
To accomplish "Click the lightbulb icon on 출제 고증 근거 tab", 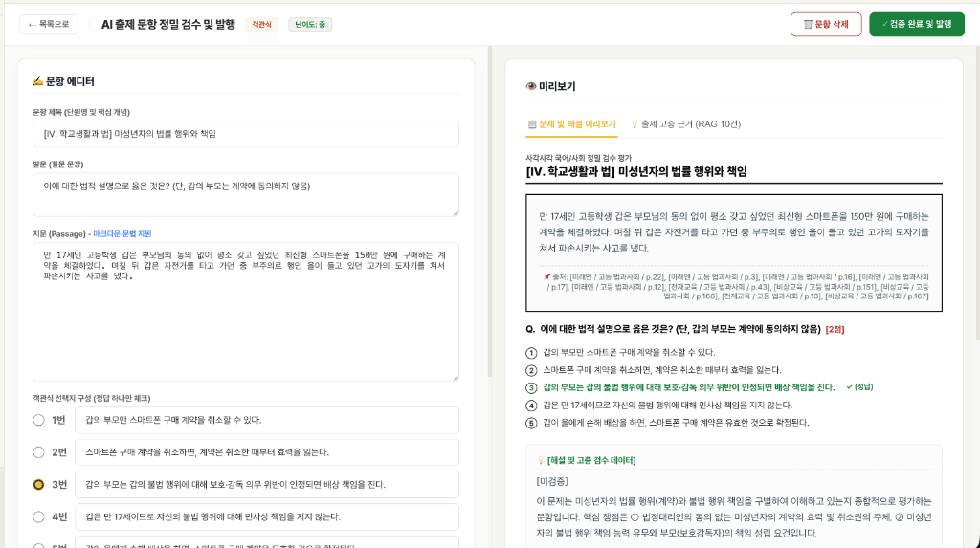I will click(x=635, y=124).
